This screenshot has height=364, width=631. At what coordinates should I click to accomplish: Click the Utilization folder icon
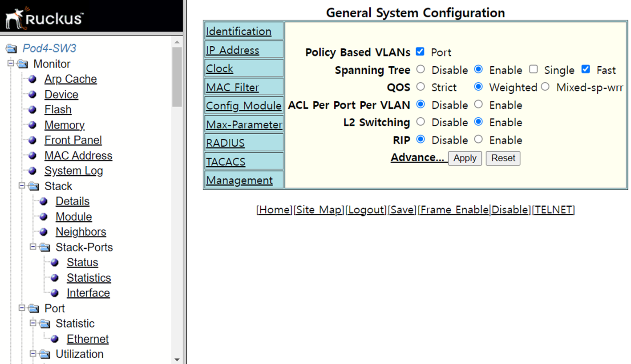(44, 354)
